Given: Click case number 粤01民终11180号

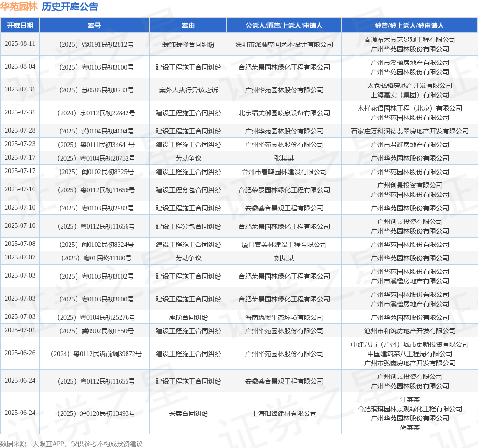Looking at the screenshot, I should pos(96,259).
